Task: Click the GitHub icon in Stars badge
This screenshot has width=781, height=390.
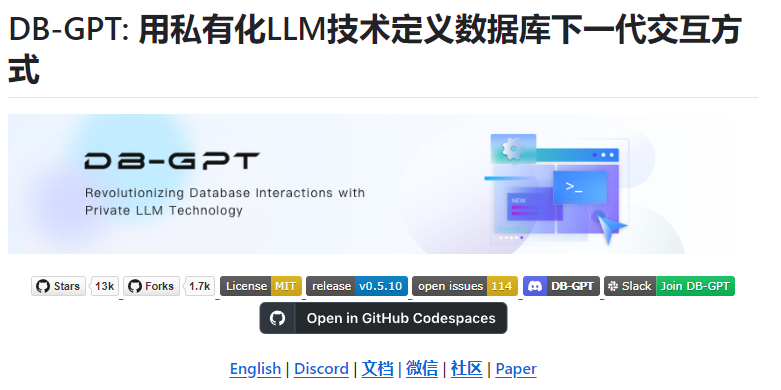Action: point(43,286)
